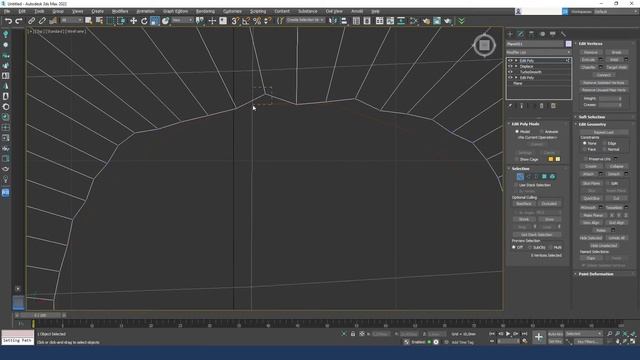Open the Mirror tool

click(x=333, y=21)
